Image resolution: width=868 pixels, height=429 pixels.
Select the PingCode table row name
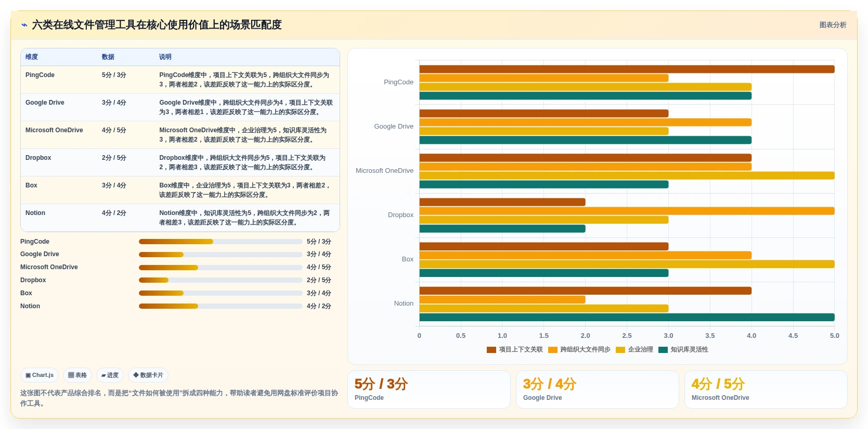[40, 75]
